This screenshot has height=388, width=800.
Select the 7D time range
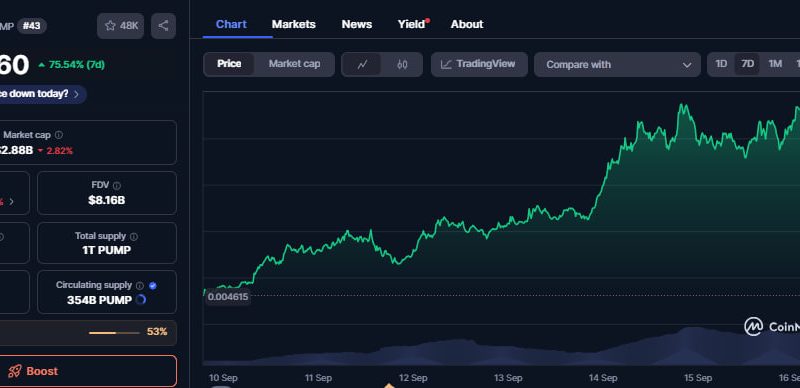pos(747,64)
